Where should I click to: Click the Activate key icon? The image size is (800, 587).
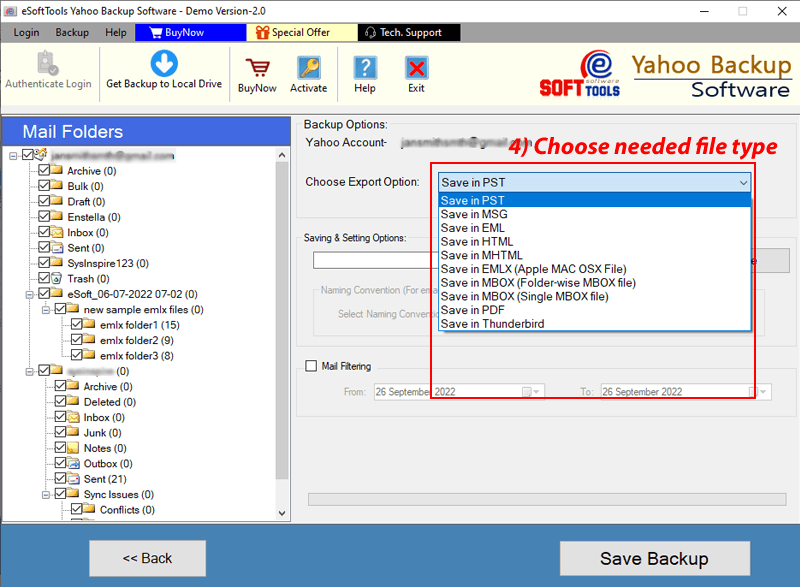(x=308, y=68)
